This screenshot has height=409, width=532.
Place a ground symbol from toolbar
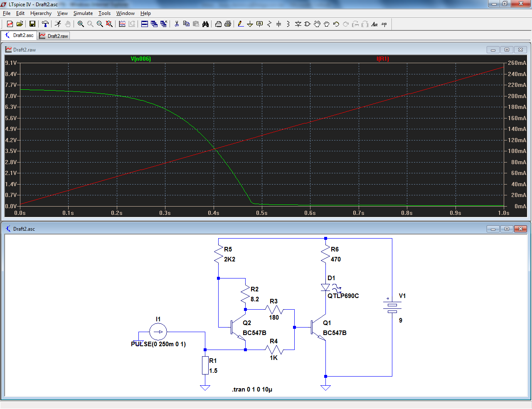pyautogui.click(x=250, y=24)
